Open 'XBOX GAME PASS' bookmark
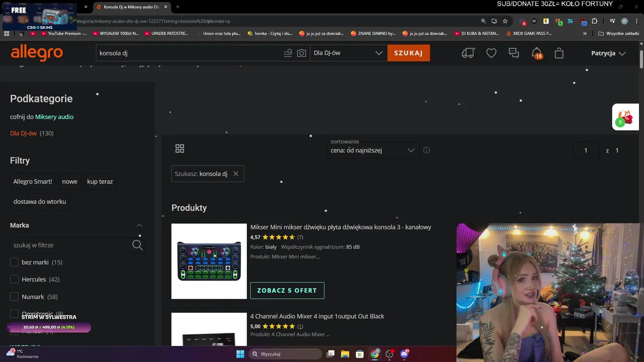This screenshot has width=644, height=362. point(528,33)
